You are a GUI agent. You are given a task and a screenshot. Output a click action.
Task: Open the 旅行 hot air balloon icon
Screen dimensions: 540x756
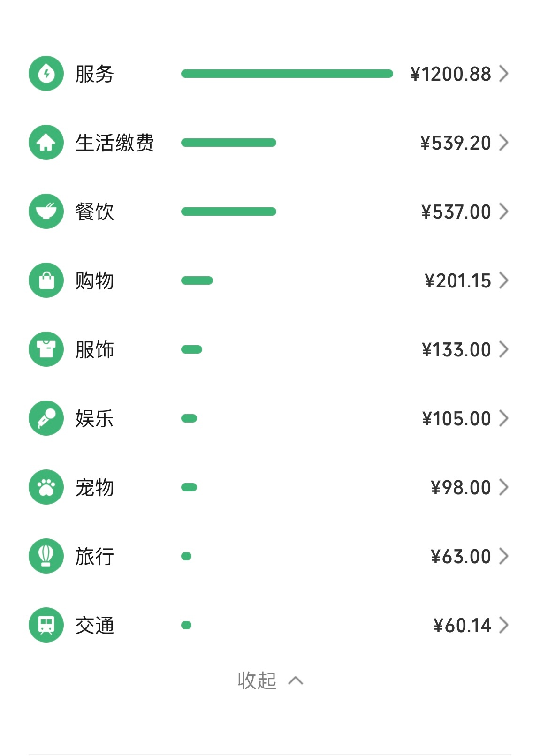46,556
